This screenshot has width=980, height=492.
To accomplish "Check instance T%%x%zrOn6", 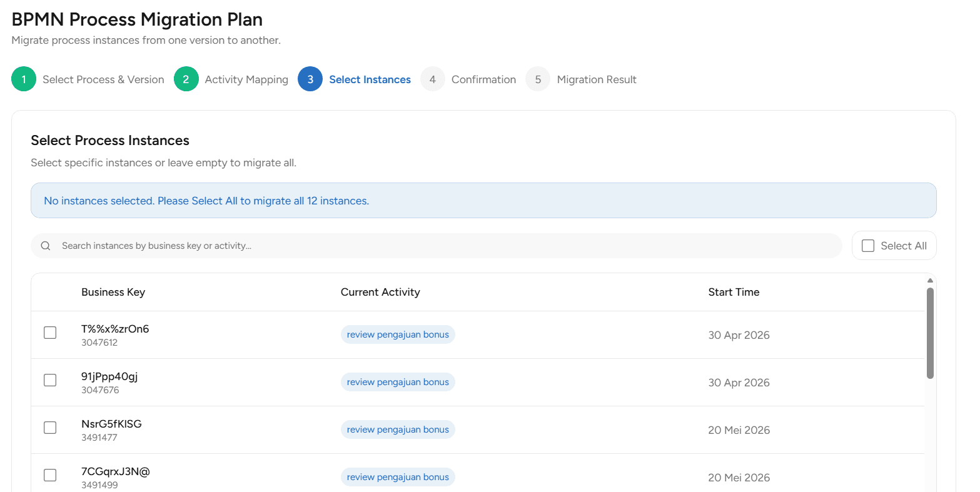I will click(50, 333).
